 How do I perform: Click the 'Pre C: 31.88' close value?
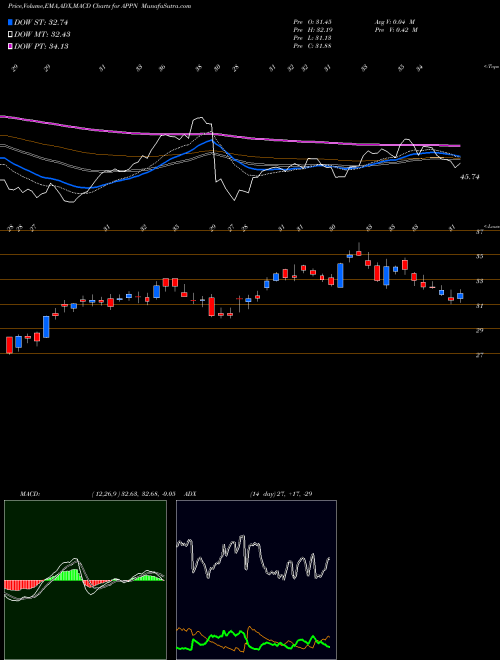[x=312, y=46]
